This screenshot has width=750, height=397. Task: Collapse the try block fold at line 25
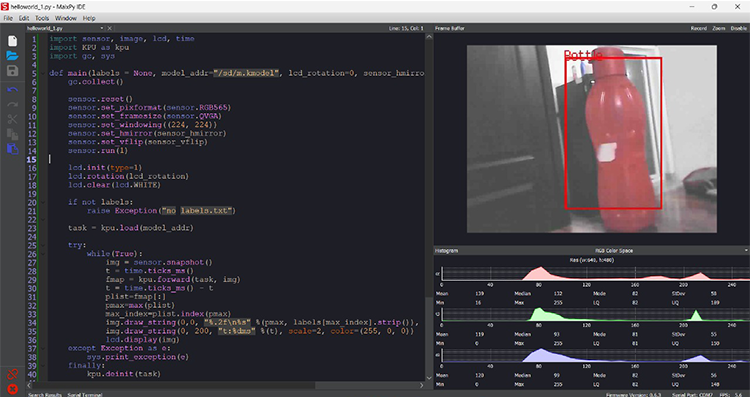click(x=44, y=245)
